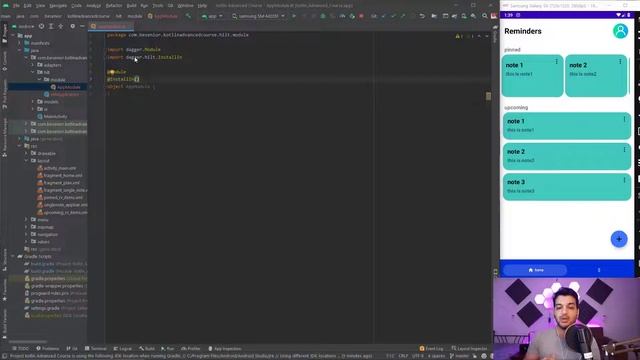640x360 pixels.
Task: Select the app run configuration dropdown
Action: coord(212,16)
